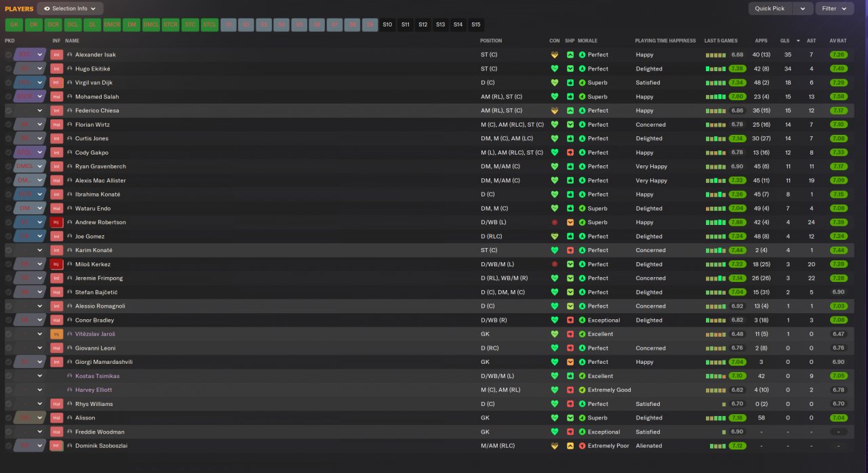
Task: Select the GK position slot tab
Action: tap(14, 25)
